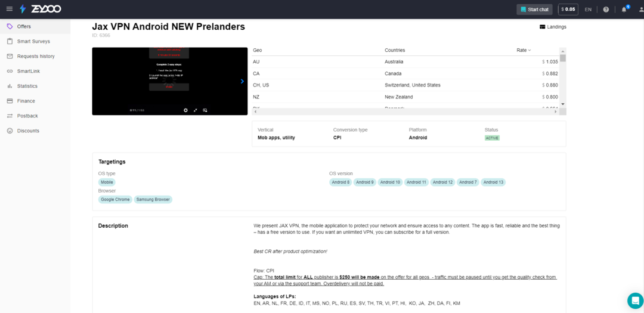
Task: Open the help question mark icon
Action: (606, 10)
